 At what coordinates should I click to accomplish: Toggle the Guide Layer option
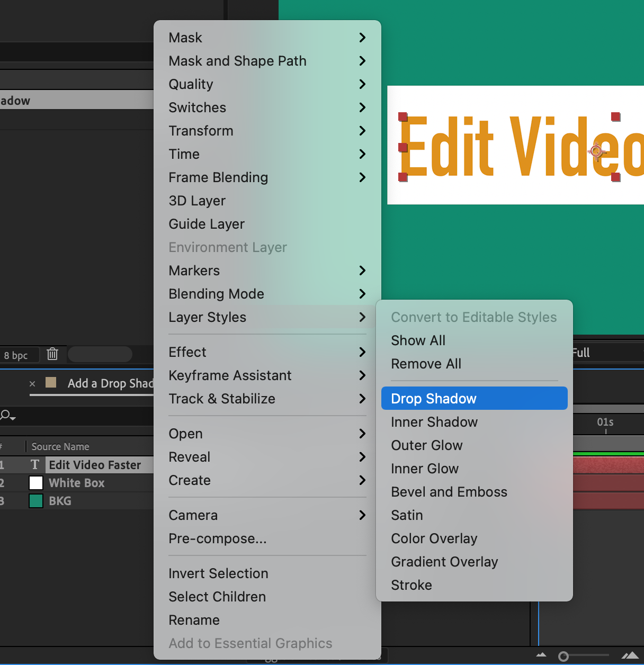click(267, 224)
